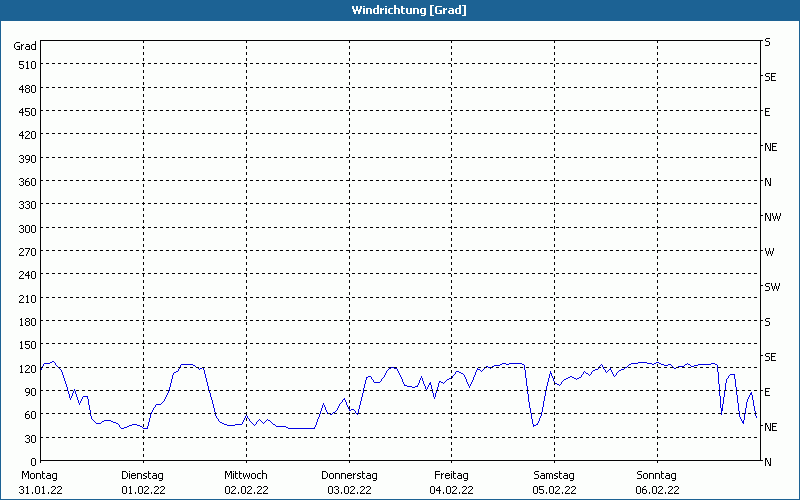Click the "330" value on the left axis
This screenshot has height=500, width=800.
click(28, 205)
